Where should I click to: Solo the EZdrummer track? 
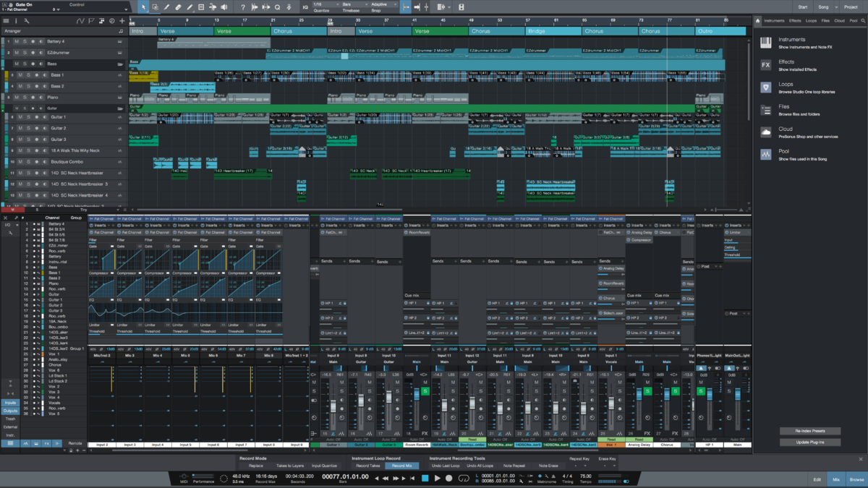pos(25,53)
